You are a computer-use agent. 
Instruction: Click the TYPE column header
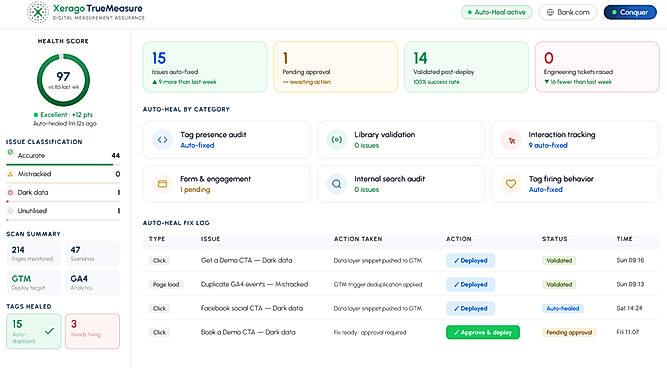click(x=157, y=239)
